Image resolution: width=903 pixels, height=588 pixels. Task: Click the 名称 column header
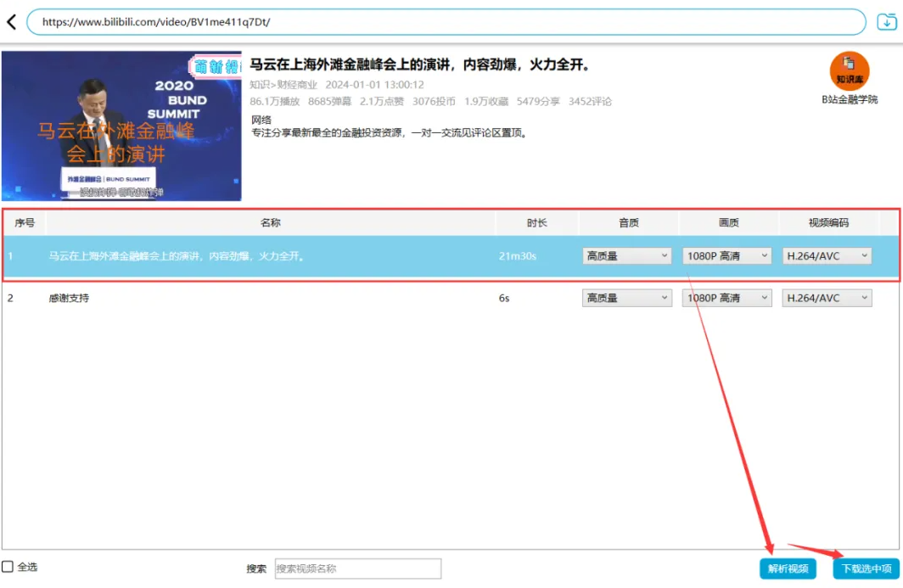(x=270, y=223)
